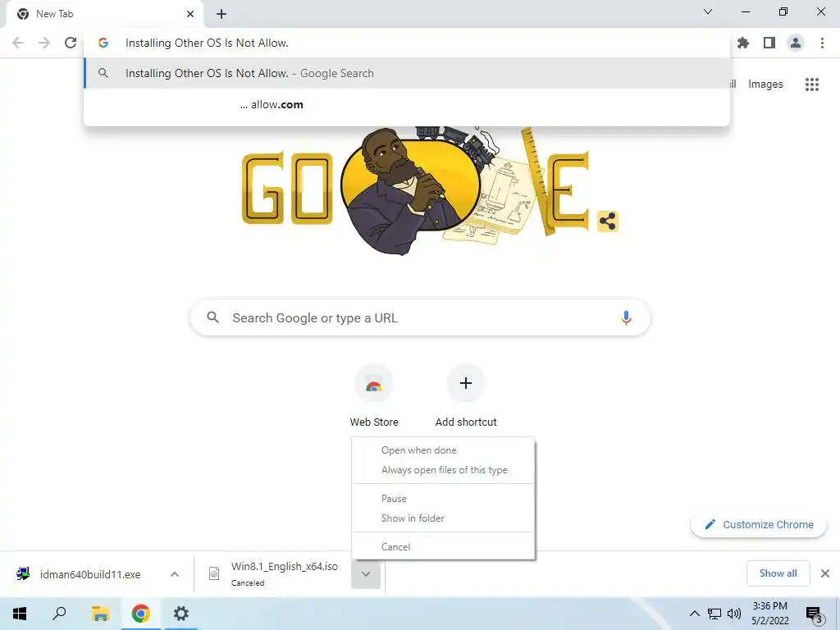Open Settings gear in taskbar

pos(181,614)
